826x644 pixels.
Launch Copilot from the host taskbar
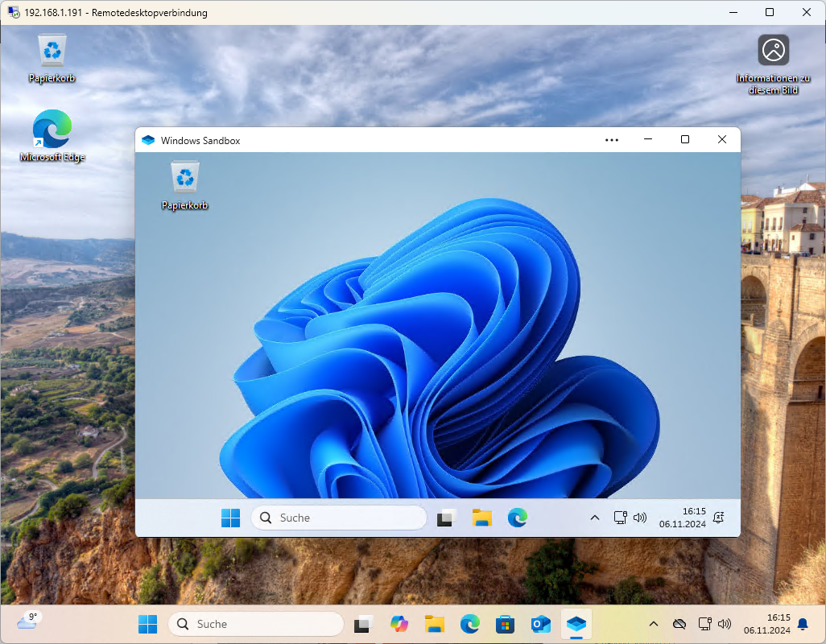[399, 624]
